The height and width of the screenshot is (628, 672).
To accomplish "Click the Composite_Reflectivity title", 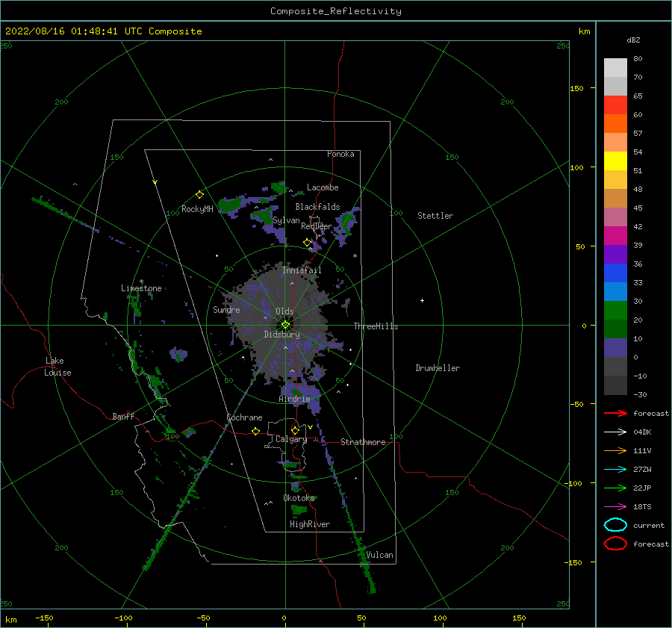I will pos(336,11).
